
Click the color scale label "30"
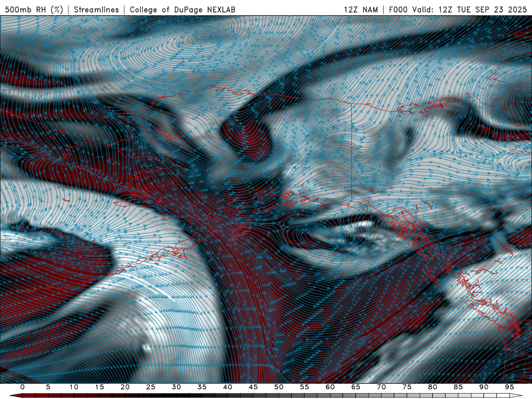click(x=176, y=387)
